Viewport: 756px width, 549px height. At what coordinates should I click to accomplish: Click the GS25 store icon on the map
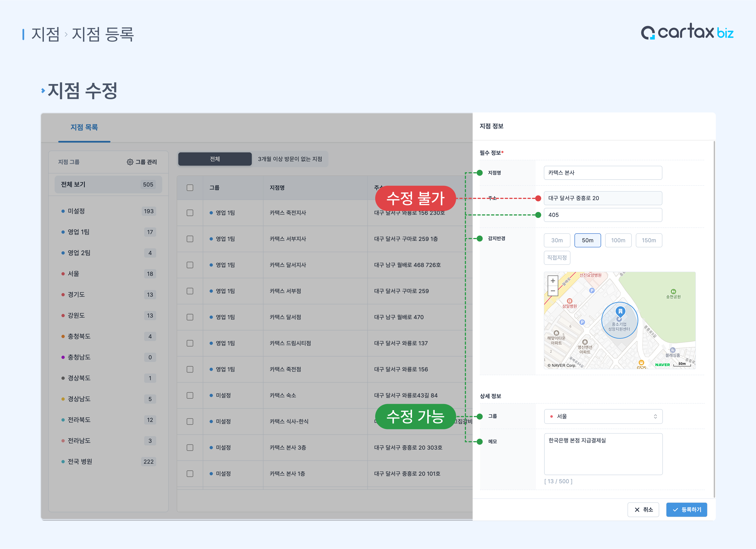coord(641,363)
